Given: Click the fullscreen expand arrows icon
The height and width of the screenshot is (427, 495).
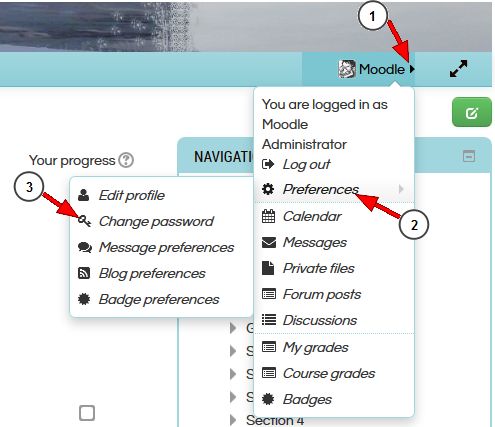Looking at the screenshot, I should tap(458, 69).
